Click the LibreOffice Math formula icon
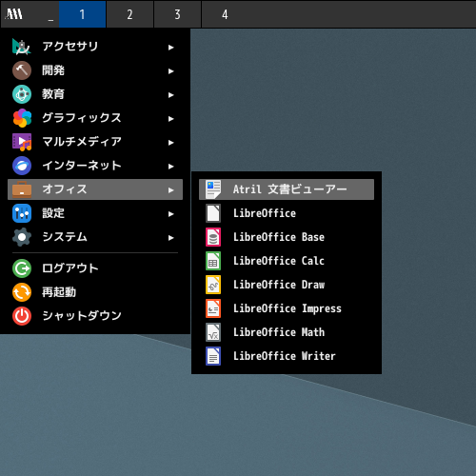 (x=213, y=332)
